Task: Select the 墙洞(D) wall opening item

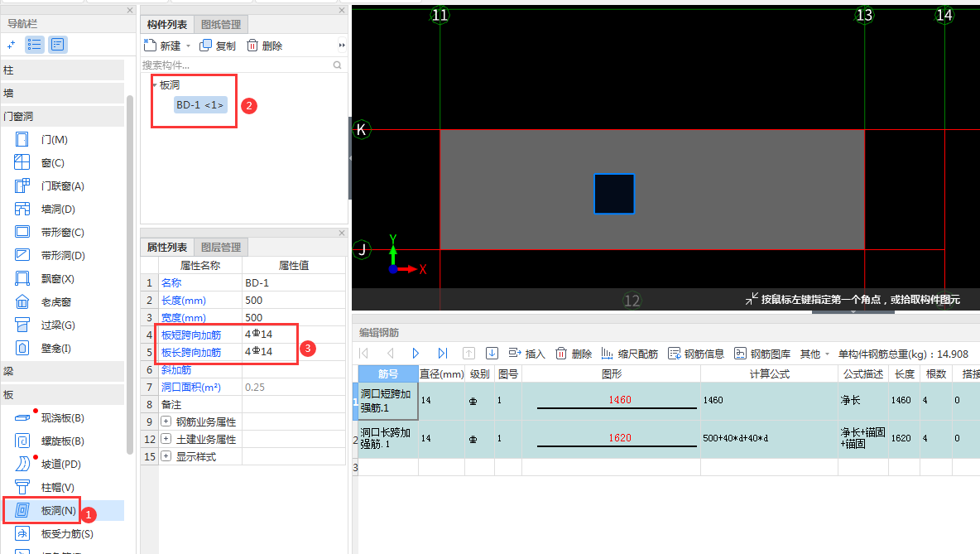Action: [57, 209]
